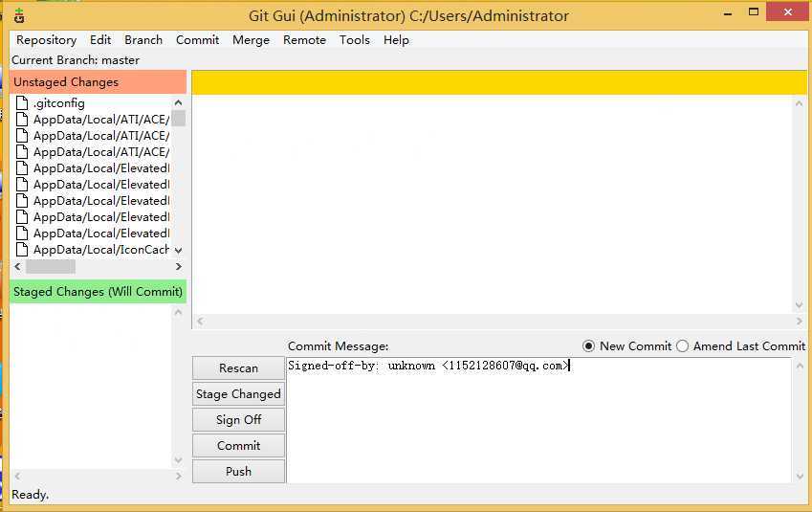Open the Merge menu
This screenshot has height=512, width=812.
click(x=251, y=40)
